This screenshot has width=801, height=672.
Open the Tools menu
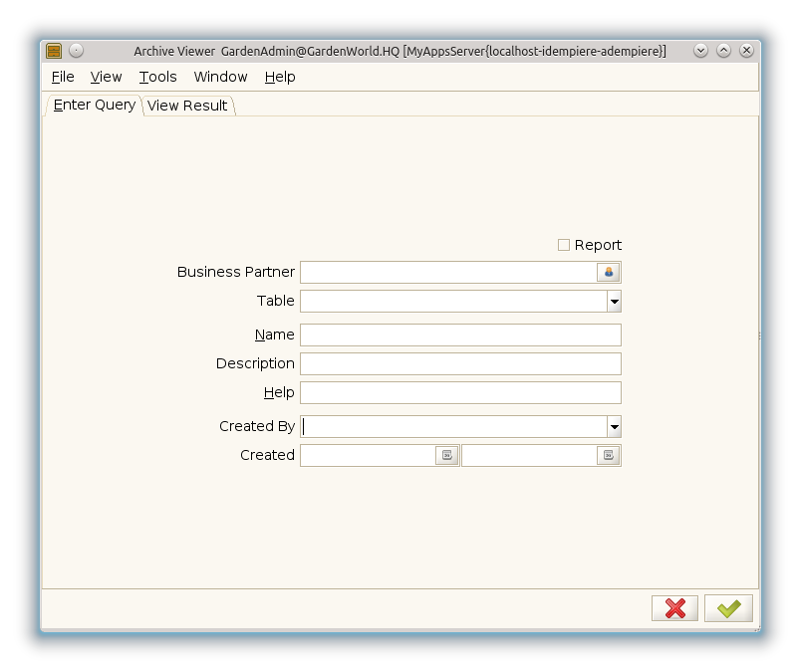[157, 77]
